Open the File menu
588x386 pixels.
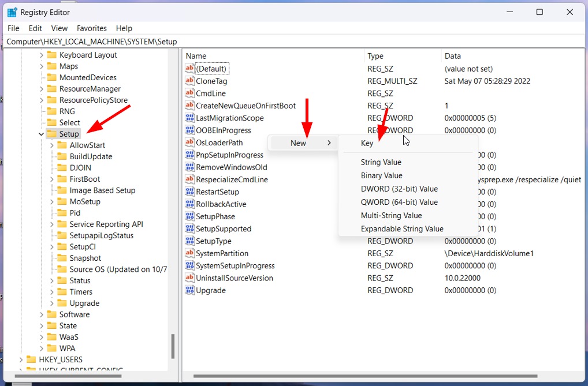[x=13, y=28]
